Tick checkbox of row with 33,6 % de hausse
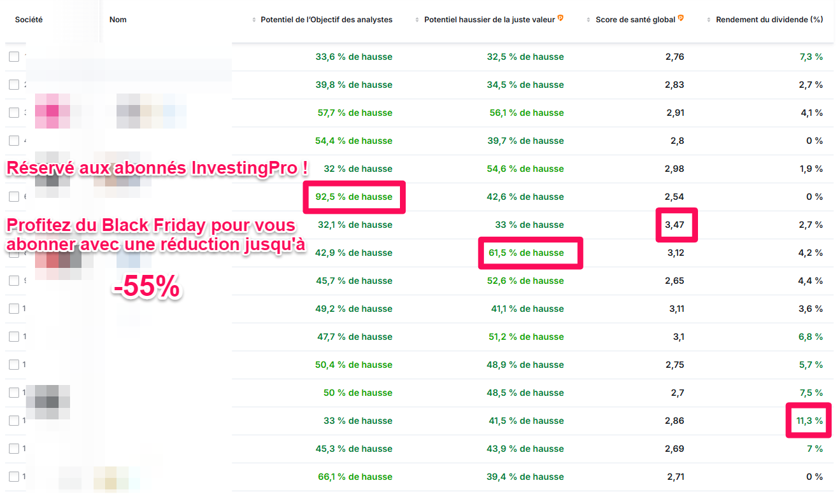 point(14,57)
